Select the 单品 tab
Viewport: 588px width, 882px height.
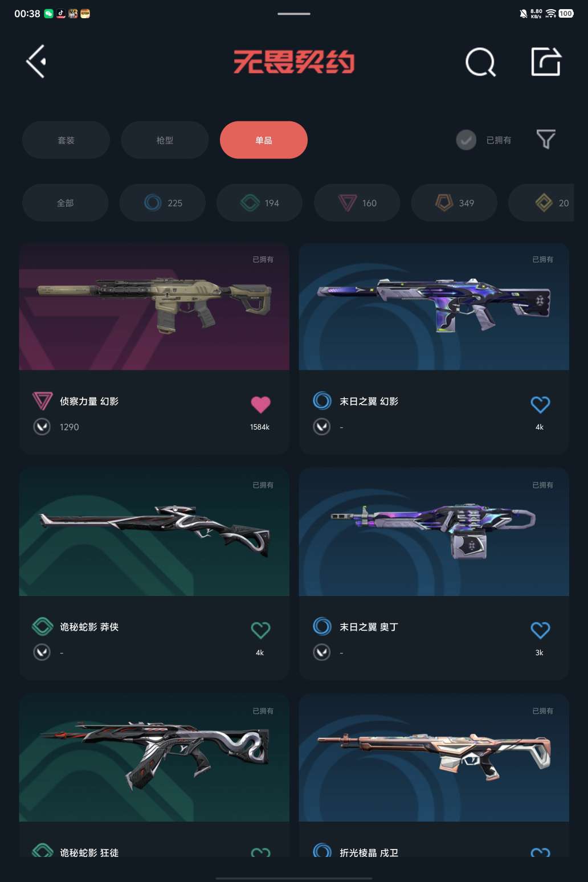264,140
